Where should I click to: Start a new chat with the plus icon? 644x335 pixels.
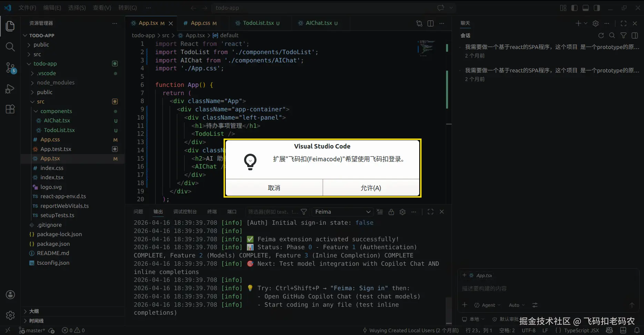click(578, 23)
